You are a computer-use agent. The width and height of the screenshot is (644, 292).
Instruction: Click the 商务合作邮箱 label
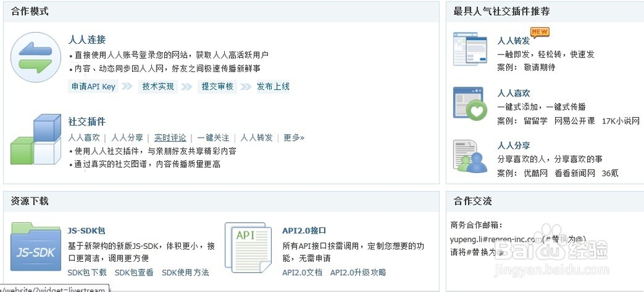[477, 225]
